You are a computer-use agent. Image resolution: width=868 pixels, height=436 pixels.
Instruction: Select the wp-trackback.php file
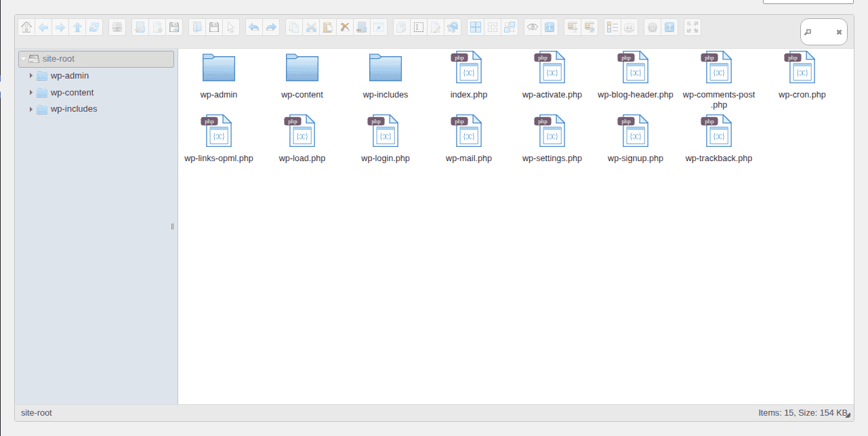719,139
